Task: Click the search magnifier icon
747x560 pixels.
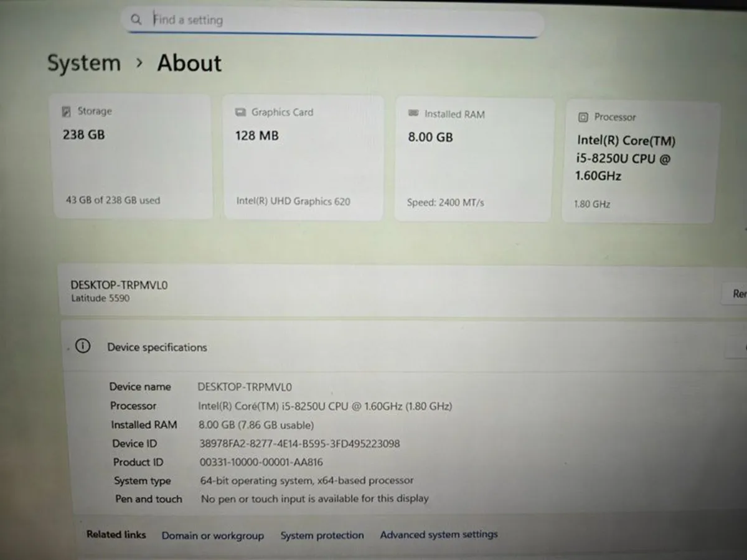Action: tap(136, 19)
